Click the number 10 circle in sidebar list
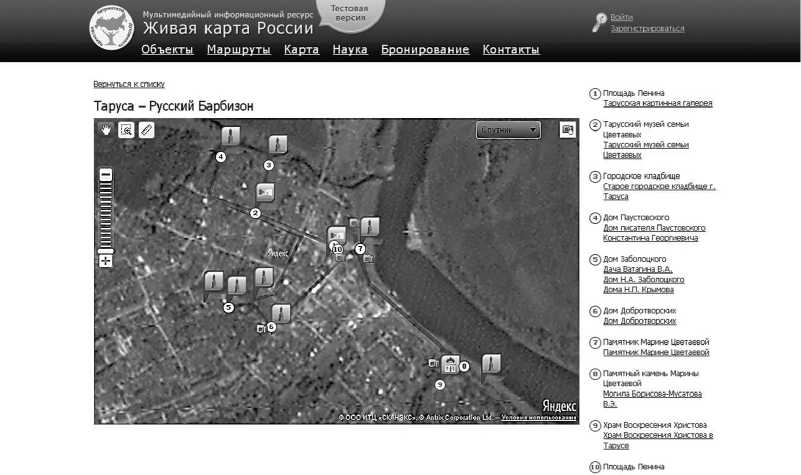Viewport: 801px width, 475px height. click(x=595, y=467)
